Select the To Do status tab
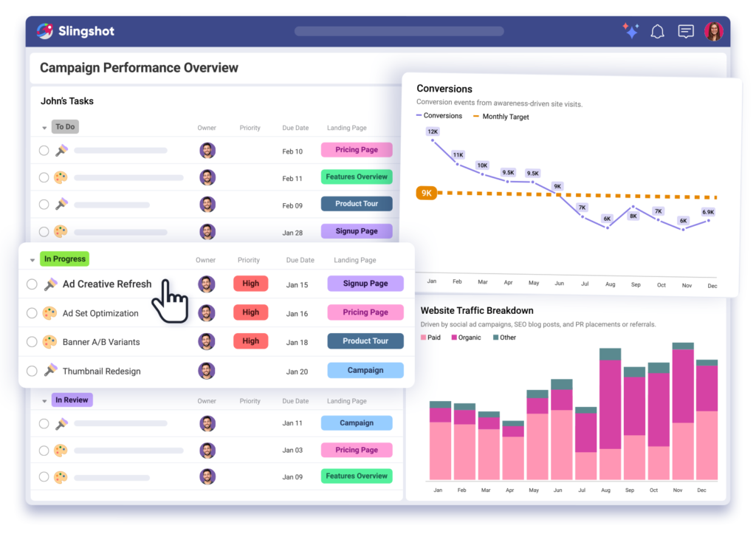The width and height of the screenshot is (756, 534). point(65,126)
